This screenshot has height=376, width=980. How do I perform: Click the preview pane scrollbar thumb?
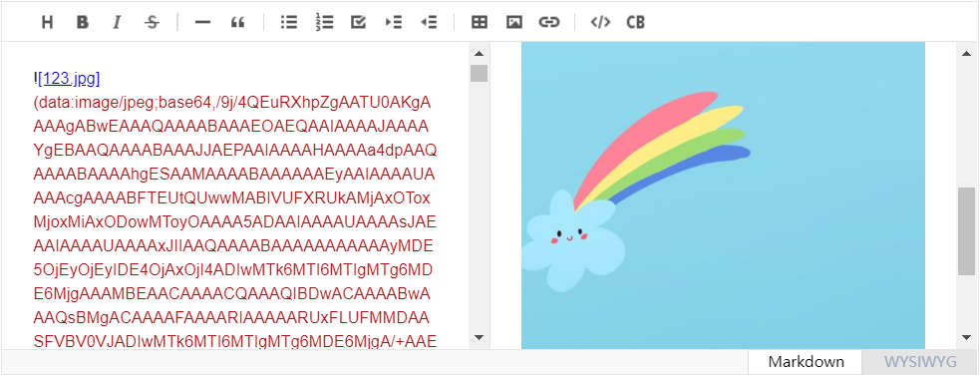pyautogui.click(x=966, y=231)
